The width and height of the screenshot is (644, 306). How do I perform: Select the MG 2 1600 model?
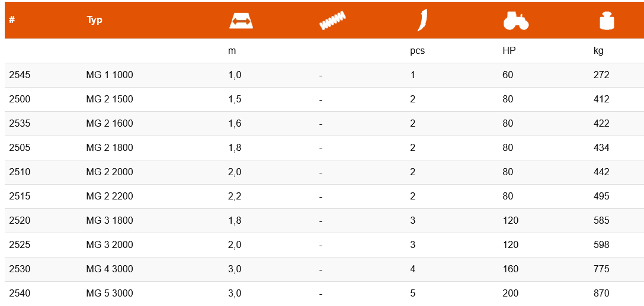coord(110,124)
